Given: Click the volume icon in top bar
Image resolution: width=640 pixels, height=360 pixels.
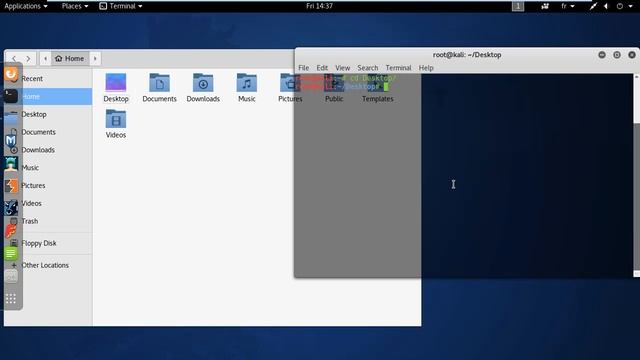Looking at the screenshot, I should tap(606, 6).
